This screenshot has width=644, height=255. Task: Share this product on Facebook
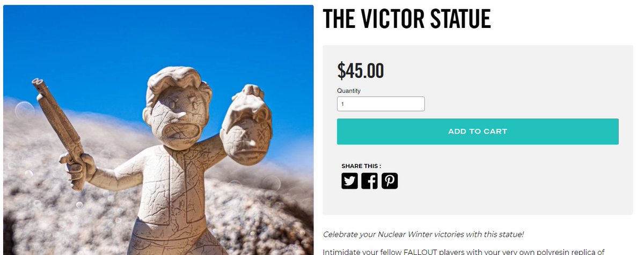(369, 181)
